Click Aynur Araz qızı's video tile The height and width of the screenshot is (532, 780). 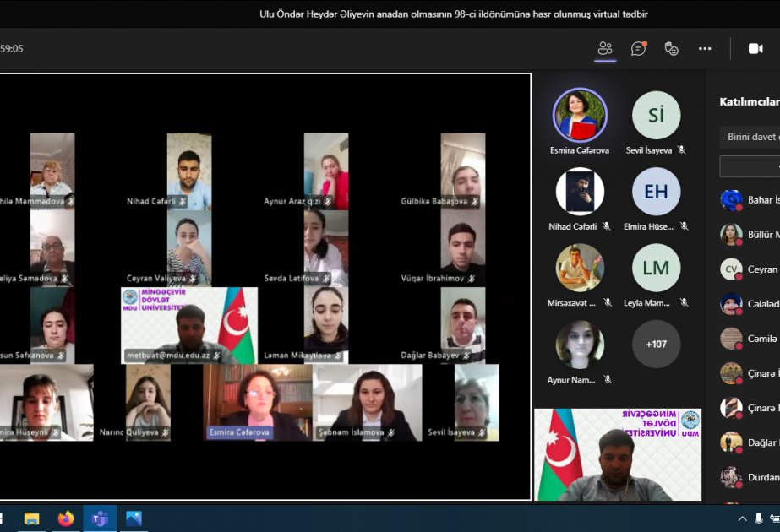[x=326, y=171]
